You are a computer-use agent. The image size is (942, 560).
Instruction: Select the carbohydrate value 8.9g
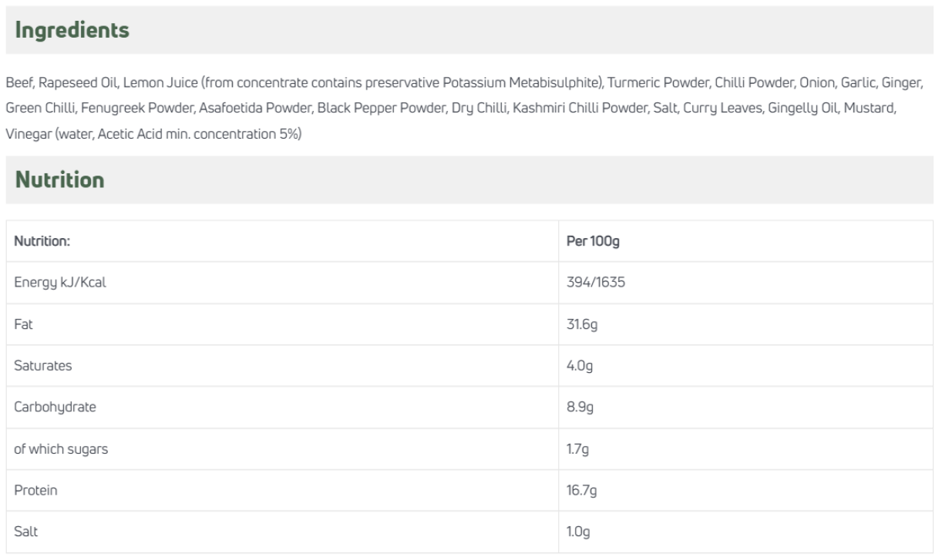(579, 407)
